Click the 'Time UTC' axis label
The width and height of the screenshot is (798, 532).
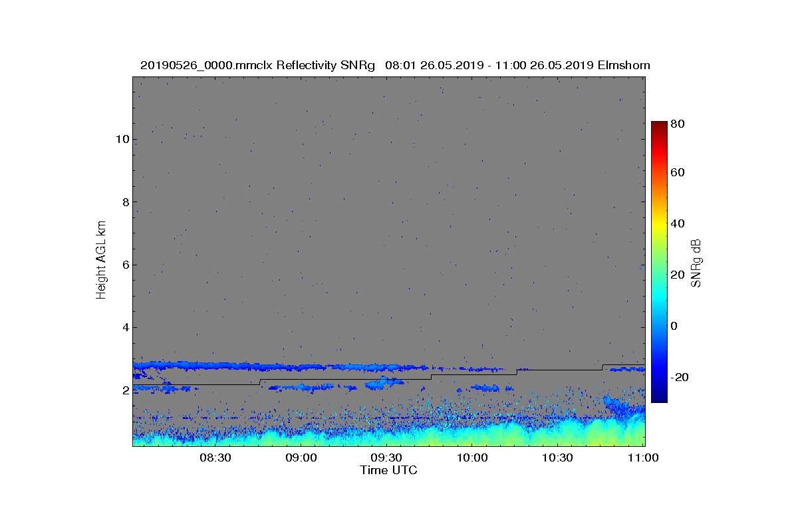click(389, 470)
